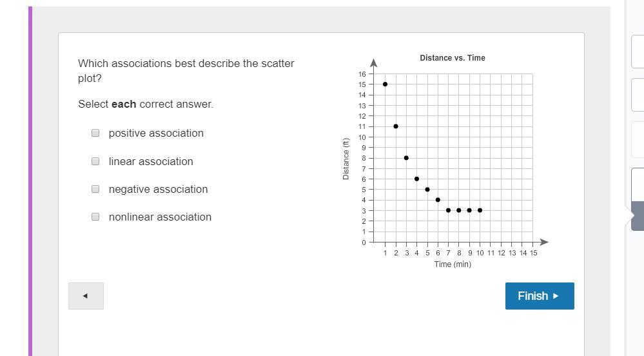Tick the linear association checkbox
The height and width of the screenshot is (356, 644).
coord(95,161)
